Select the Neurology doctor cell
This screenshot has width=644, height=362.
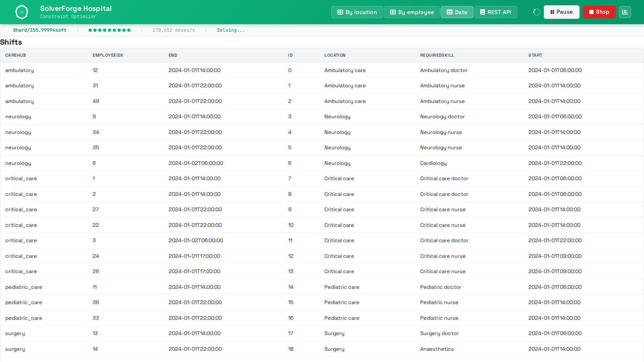(442, 117)
